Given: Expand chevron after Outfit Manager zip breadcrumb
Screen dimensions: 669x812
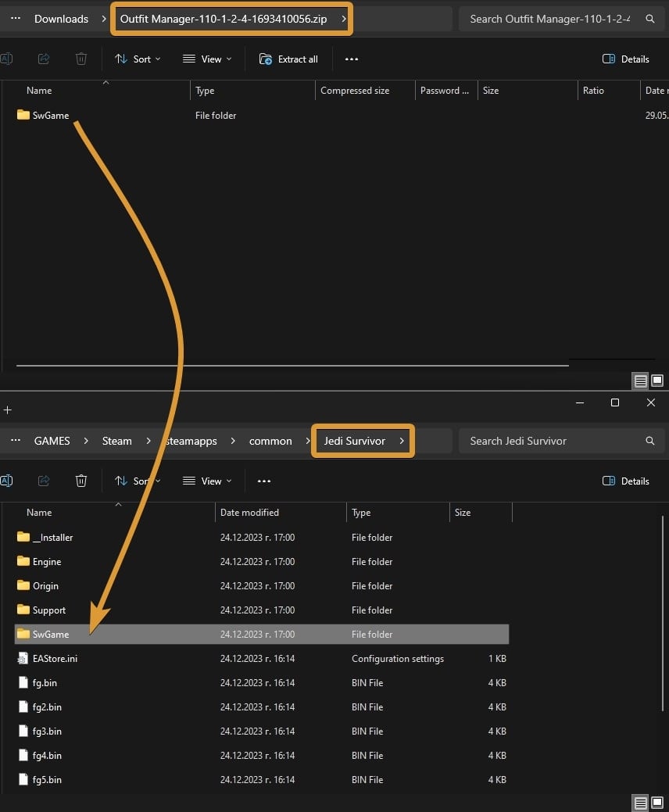Looking at the screenshot, I should (x=344, y=20).
